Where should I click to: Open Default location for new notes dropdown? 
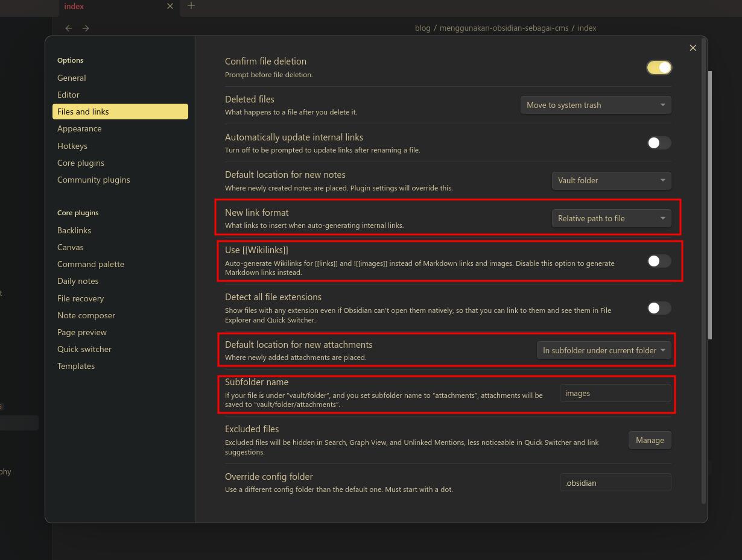coord(611,180)
